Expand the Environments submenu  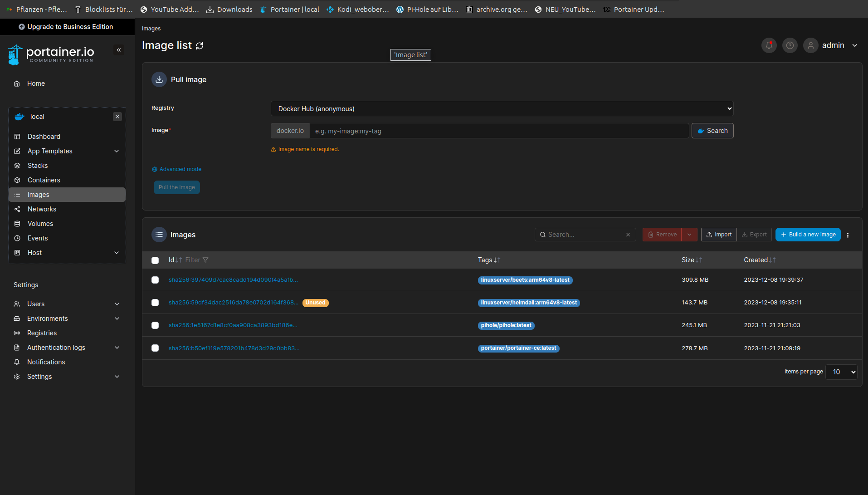[117, 319]
